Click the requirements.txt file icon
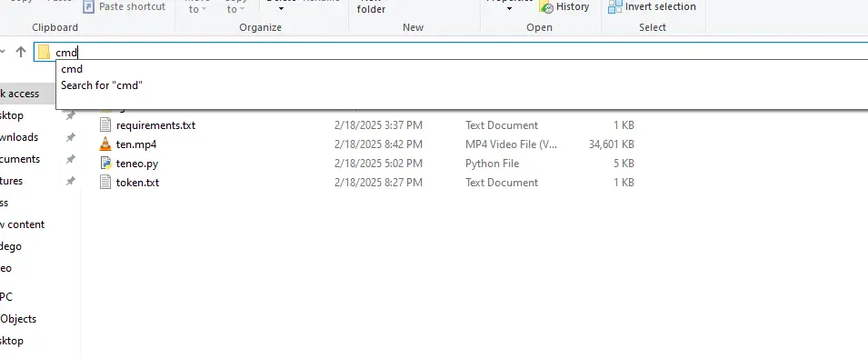 (x=105, y=125)
